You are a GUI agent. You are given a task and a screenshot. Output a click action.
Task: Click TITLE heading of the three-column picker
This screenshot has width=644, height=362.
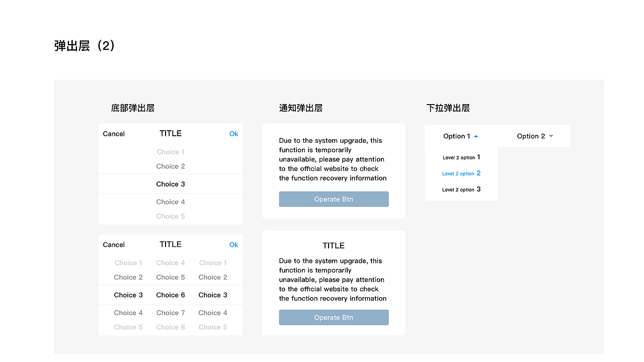pyautogui.click(x=171, y=244)
